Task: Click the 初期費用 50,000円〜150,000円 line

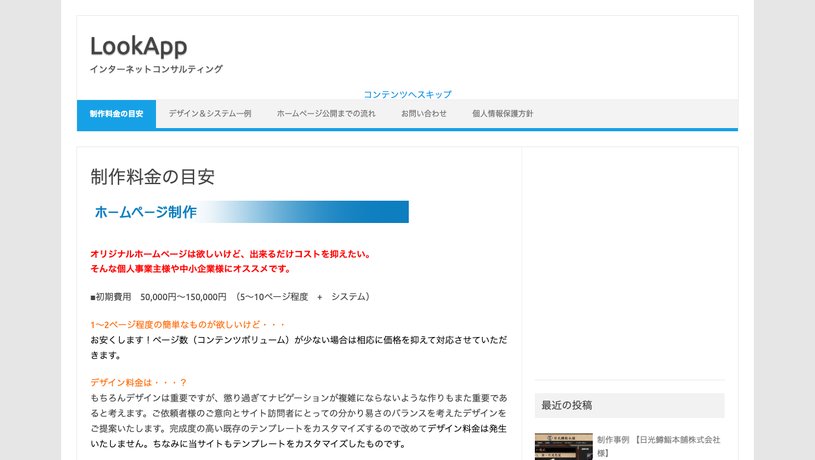Action: click(230, 297)
